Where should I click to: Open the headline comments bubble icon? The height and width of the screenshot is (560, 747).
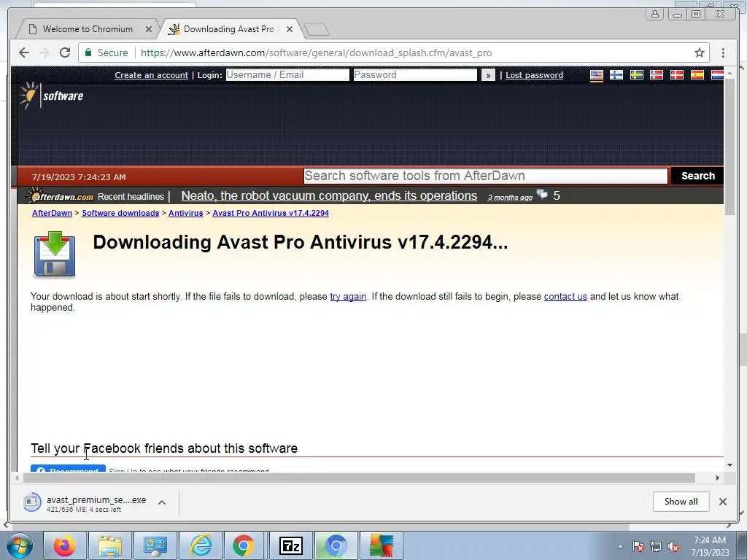click(542, 194)
